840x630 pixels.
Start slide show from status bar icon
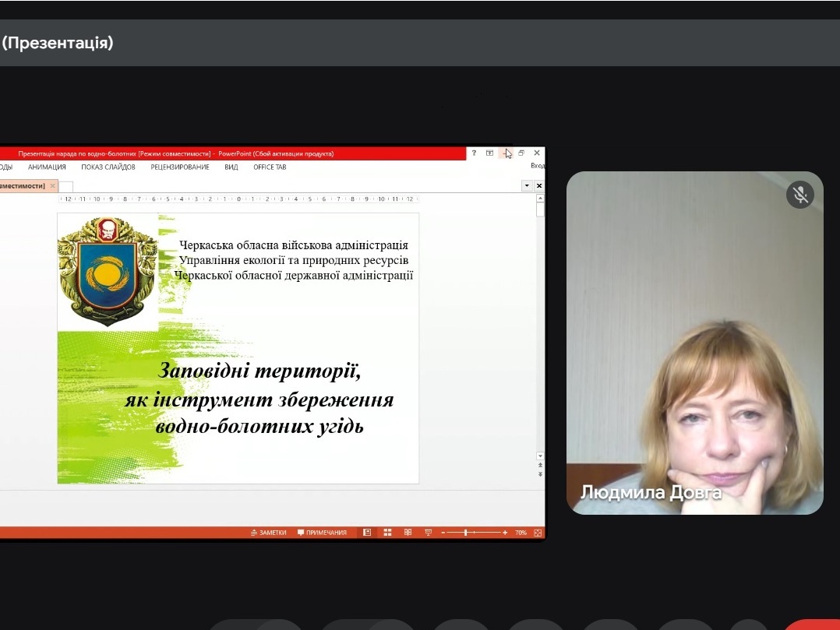point(428,533)
